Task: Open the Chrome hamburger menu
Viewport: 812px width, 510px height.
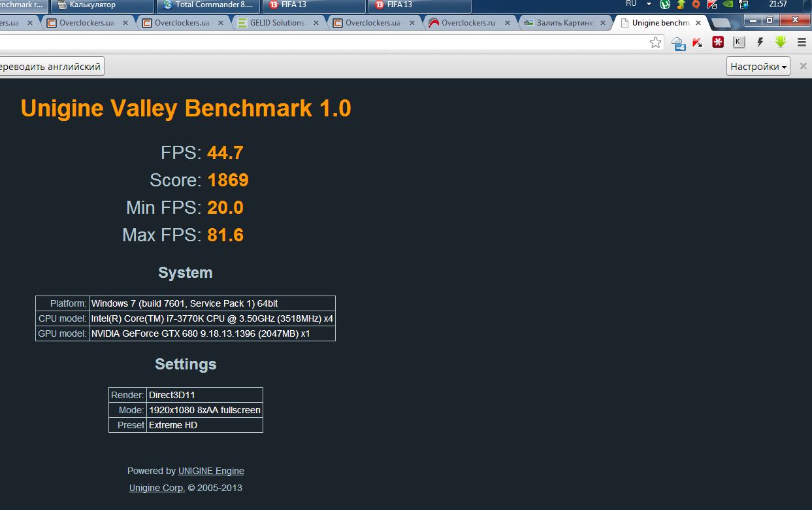Action: 802,42
